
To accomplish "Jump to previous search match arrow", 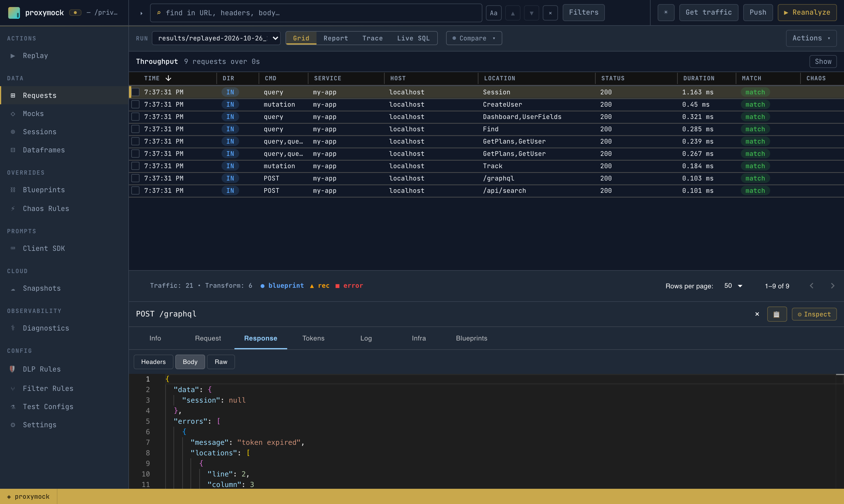I will coord(513,13).
